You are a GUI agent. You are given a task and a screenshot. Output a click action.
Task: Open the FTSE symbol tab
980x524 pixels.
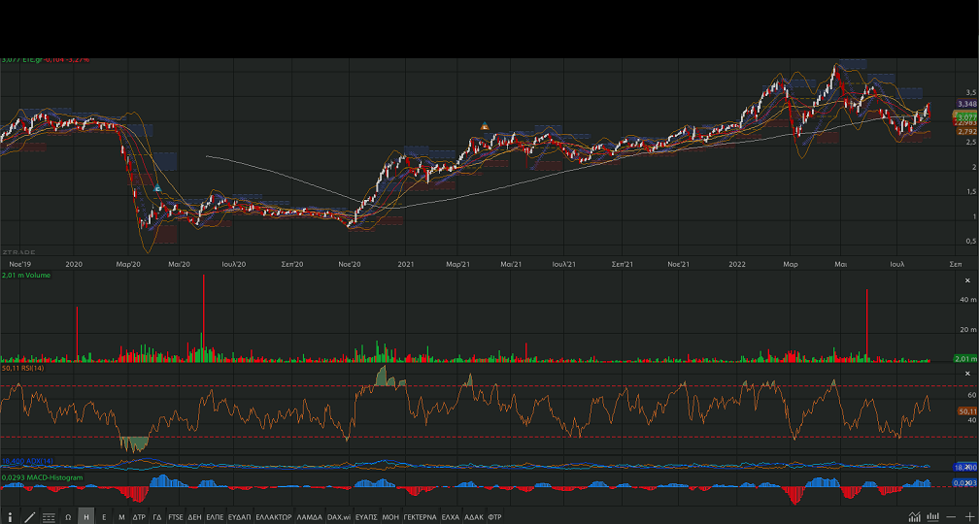[175, 517]
